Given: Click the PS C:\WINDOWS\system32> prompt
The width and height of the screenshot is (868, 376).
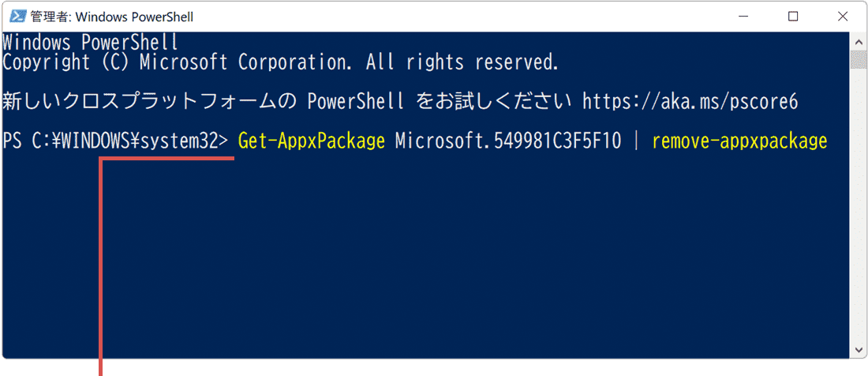Looking at the screenshot, I should [x=115, y=141].
